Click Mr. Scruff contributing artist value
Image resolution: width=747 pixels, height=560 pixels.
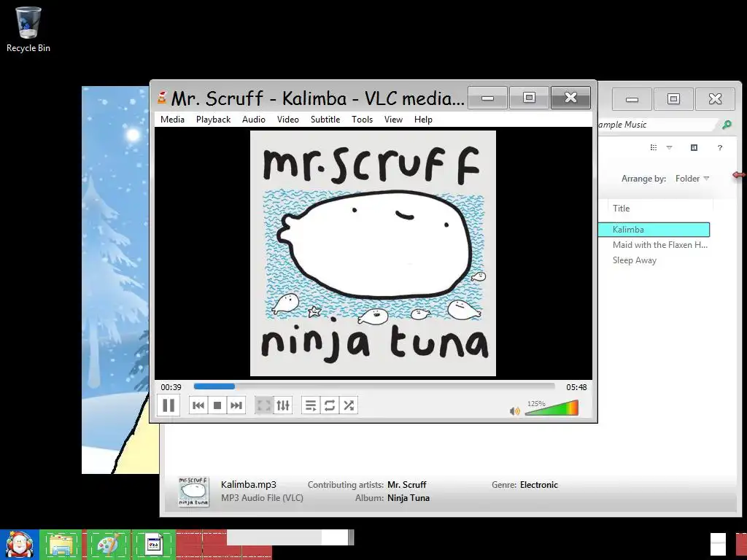[x=407, y=485]
